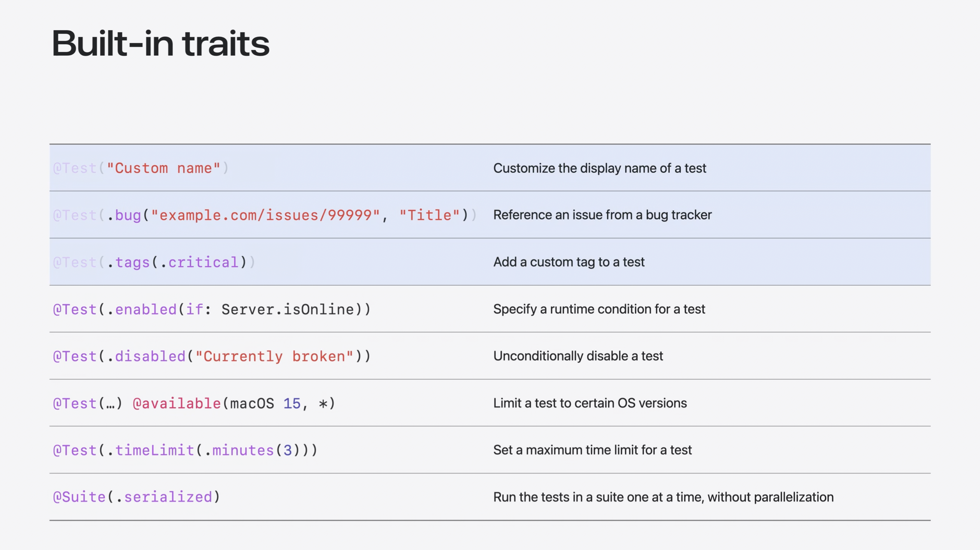Click "Add a custom tag to a test"
The image size is (980, 550).
click(569, 262)
